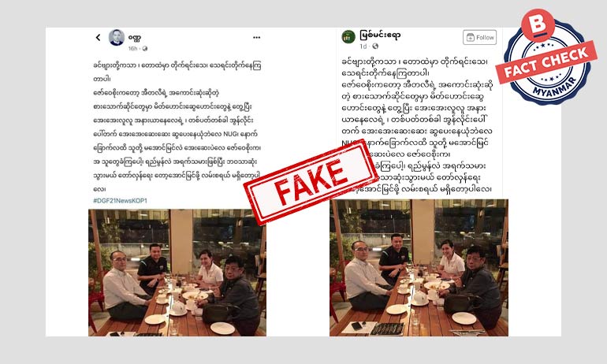Click the 1d timestamp on right post
This screenshot has width=607, height=364.
pos(363,46)
